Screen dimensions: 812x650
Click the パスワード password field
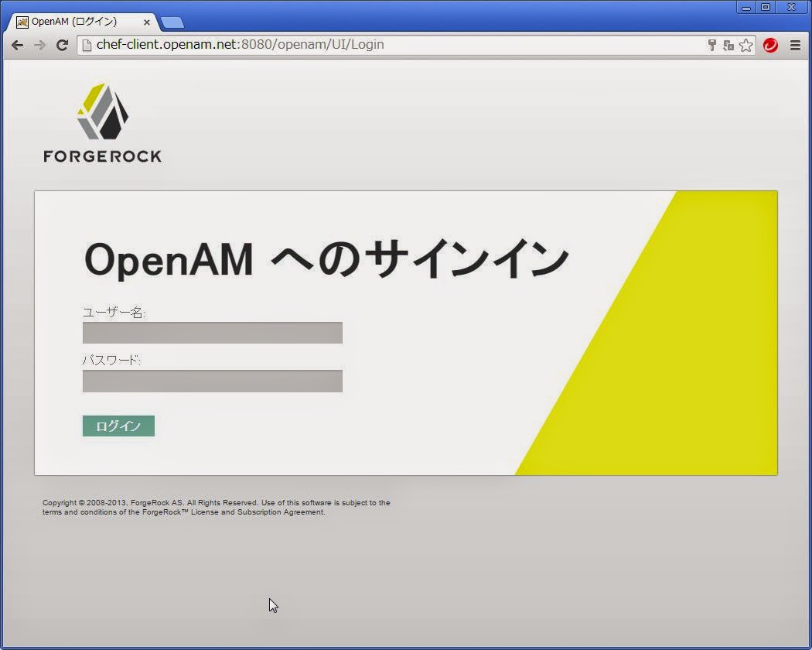tap(212, 380)
